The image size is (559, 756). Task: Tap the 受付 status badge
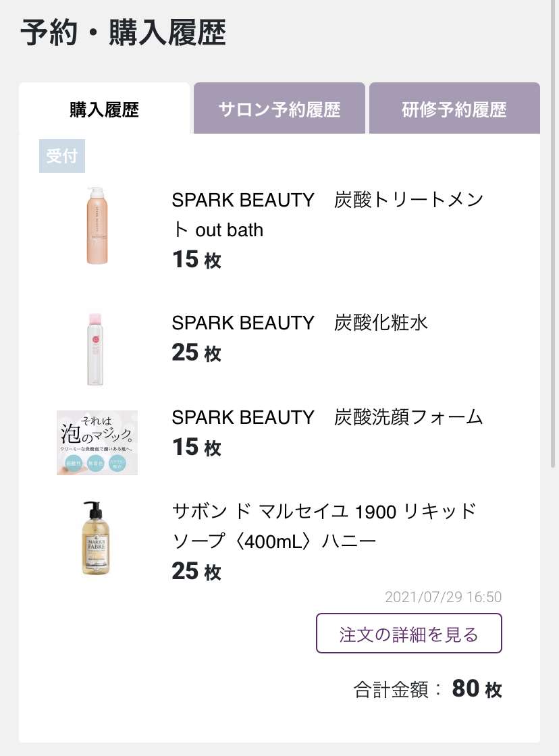pos(61,156)
